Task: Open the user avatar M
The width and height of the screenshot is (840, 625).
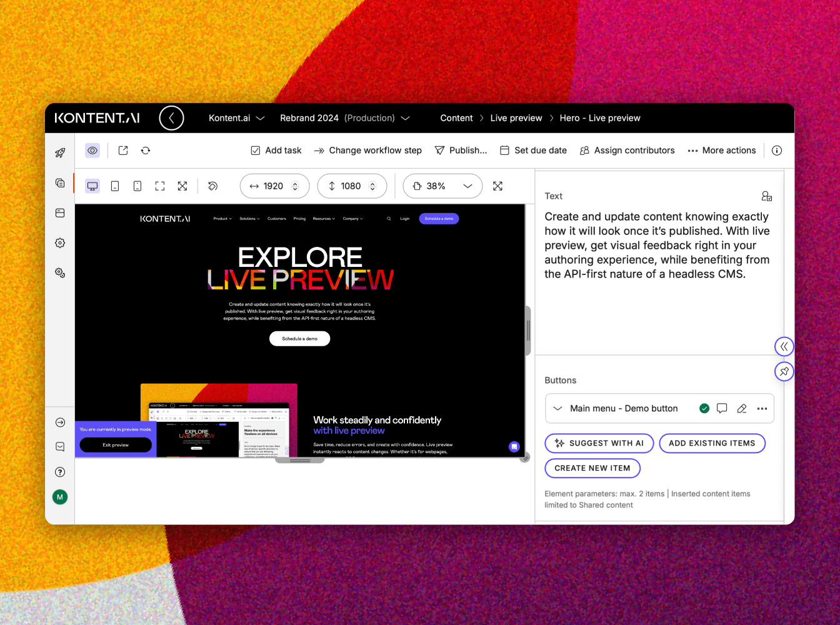Action: pyautogui.click(x=60, y=497)
